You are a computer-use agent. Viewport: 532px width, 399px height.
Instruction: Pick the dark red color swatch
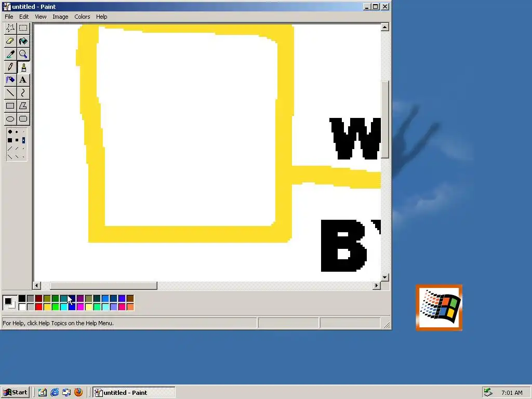coord(38,299)
